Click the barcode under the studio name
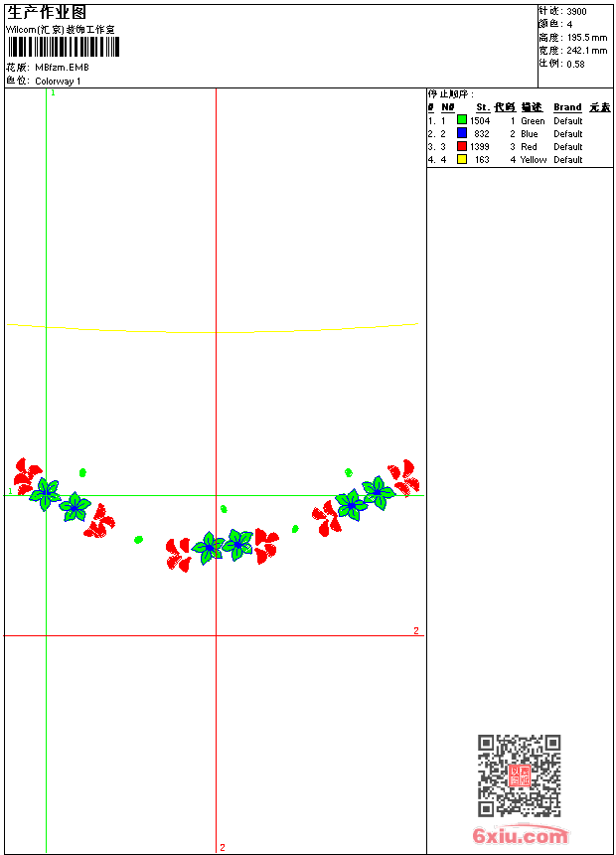616x855 pixels. click(x=64, y=47)
